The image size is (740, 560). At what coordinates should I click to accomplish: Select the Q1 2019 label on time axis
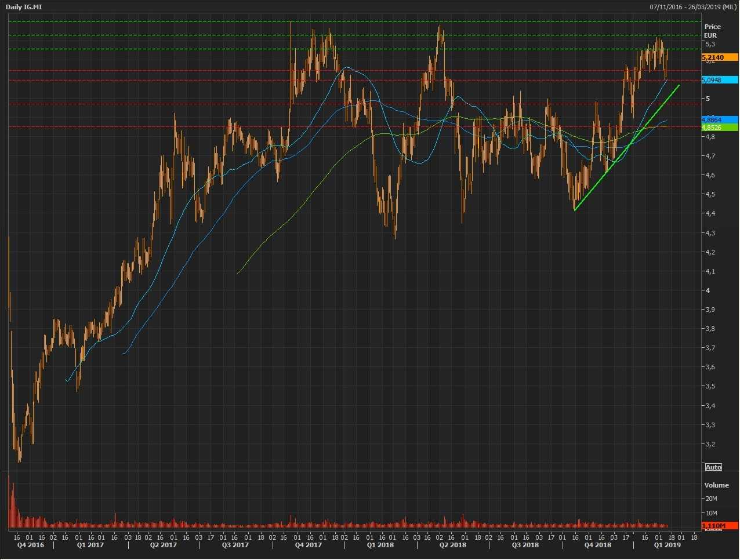667,545
